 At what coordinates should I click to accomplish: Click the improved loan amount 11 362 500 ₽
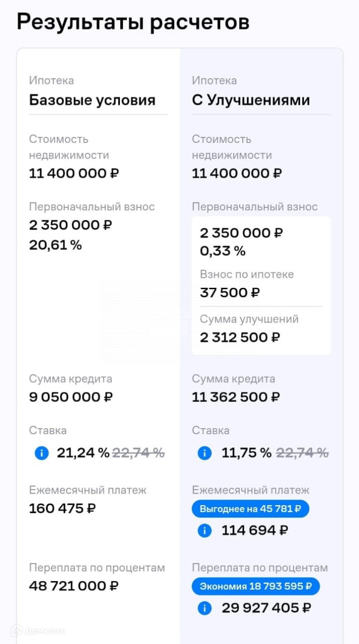[x=237, y=397]
